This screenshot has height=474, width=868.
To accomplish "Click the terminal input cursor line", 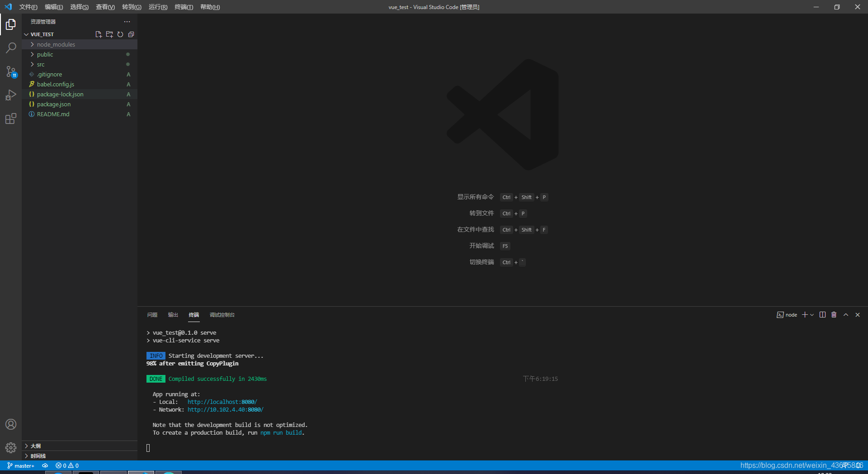I will [x=148, y=448].
